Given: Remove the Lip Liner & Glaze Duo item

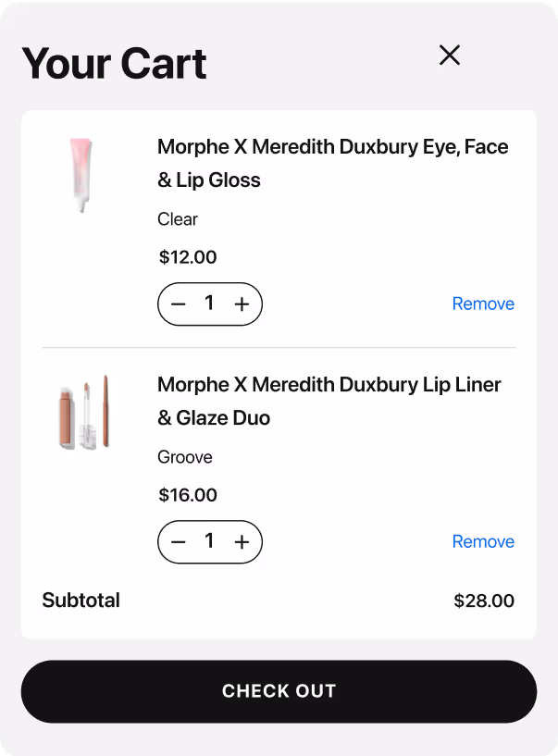Looking at the screenshot, I should click(483, 541).
